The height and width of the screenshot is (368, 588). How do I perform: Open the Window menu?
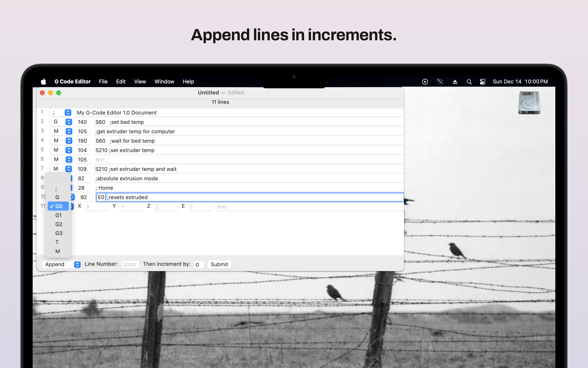point(164,82)
